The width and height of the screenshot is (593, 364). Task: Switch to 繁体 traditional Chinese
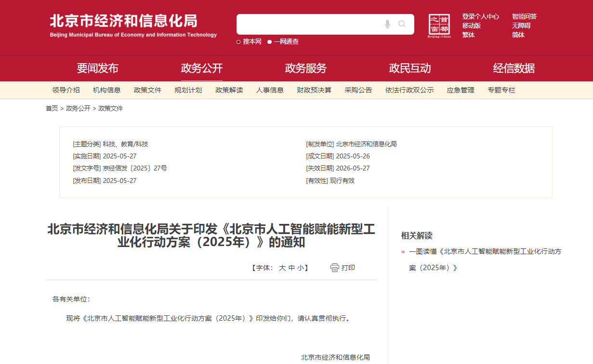pyautogui.click(x=468, y=35)
